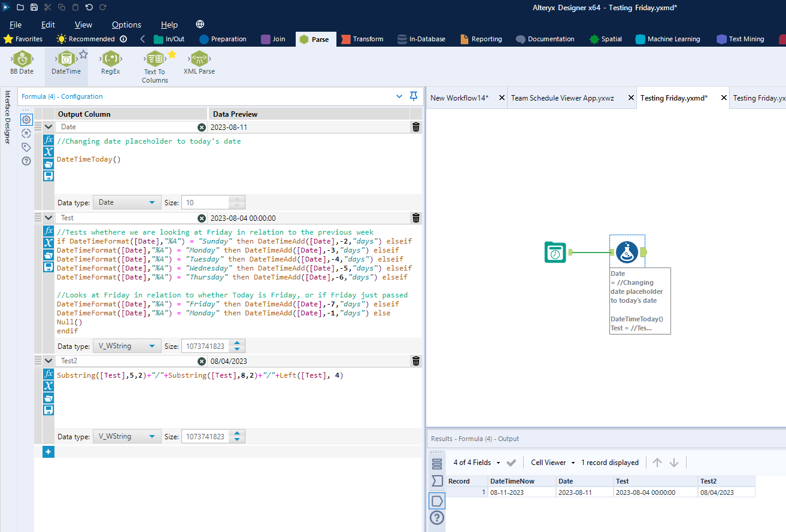Add a new expression with plus button
This screenshot has height=532, width=786.
48,452
